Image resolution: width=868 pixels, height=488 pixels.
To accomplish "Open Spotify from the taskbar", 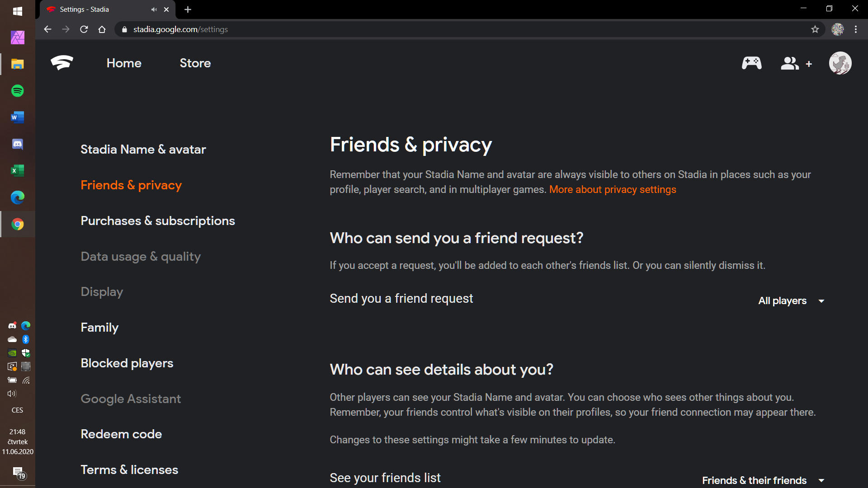I will 18,91.
